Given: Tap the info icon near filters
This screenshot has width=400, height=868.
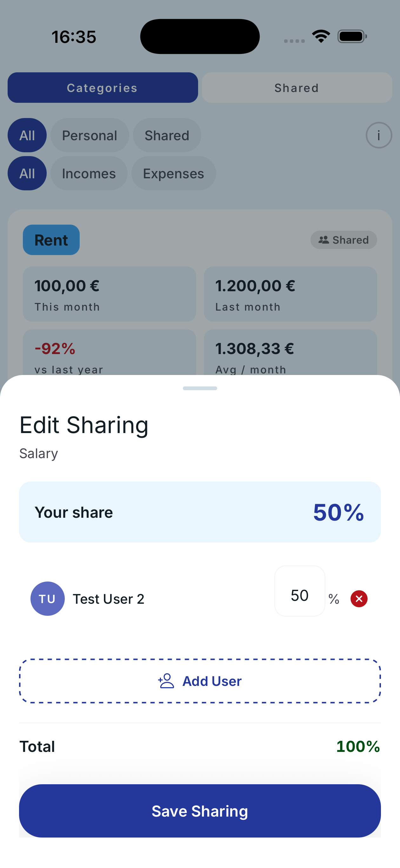Looking at the screenshot, I should click(x=378, y=135).
